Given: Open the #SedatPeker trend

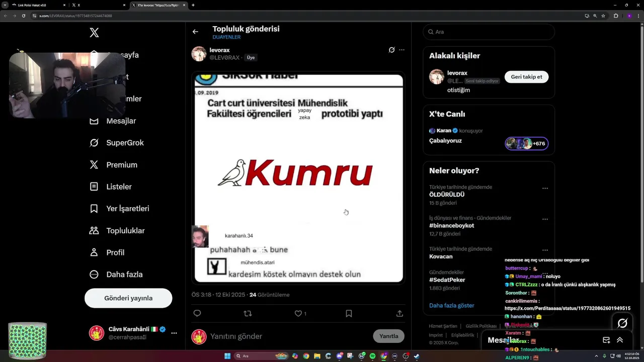Looking at the screenshot, I should pos(447,280).
